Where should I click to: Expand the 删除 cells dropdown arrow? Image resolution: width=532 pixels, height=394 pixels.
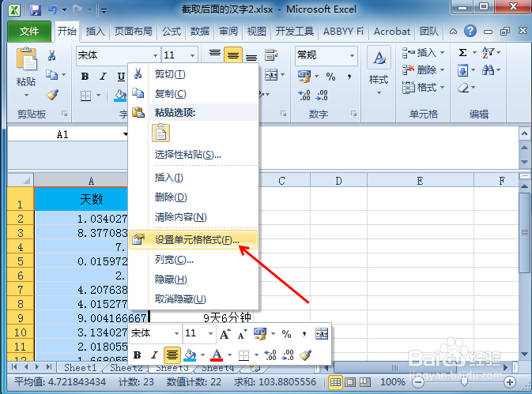442,70
